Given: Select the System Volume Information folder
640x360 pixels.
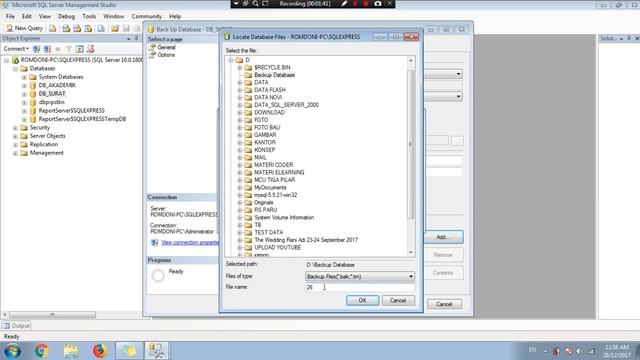Looking at the screenshot, I should tap(284, 218).
